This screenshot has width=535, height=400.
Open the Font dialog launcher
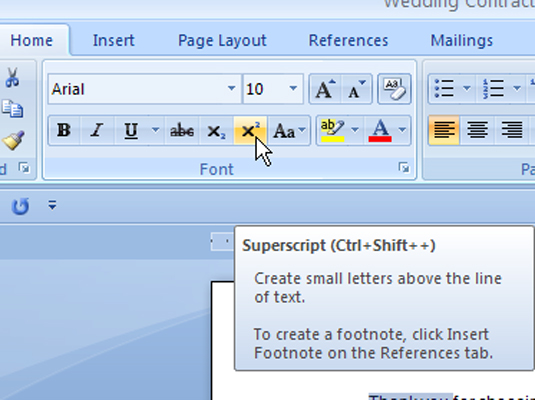coord(404,168)
